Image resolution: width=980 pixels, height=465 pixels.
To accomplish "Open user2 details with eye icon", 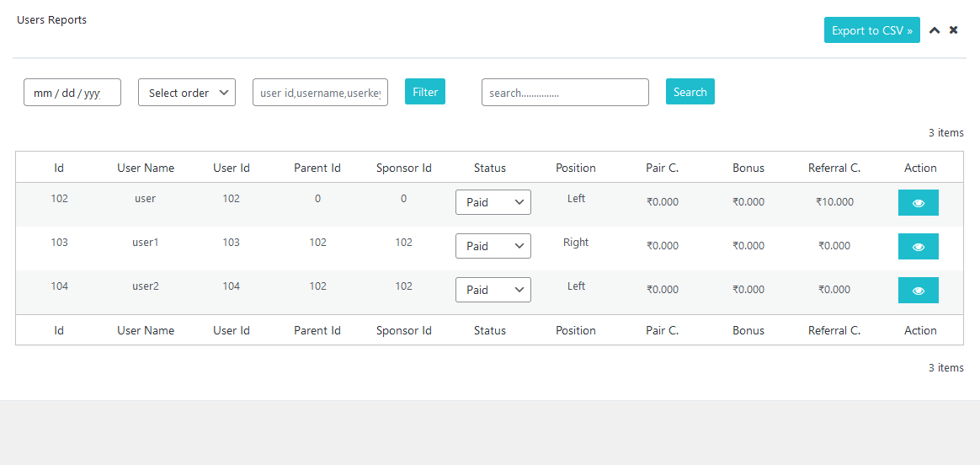I will pyautogui.click(x=918, y=291).
